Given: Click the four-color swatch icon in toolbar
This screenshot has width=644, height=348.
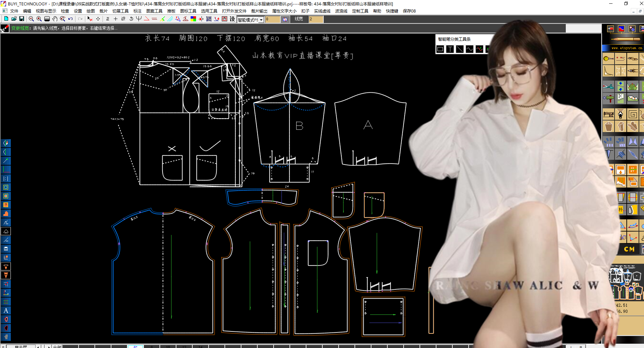Looking at the screenshot, I should coord(193,19).
